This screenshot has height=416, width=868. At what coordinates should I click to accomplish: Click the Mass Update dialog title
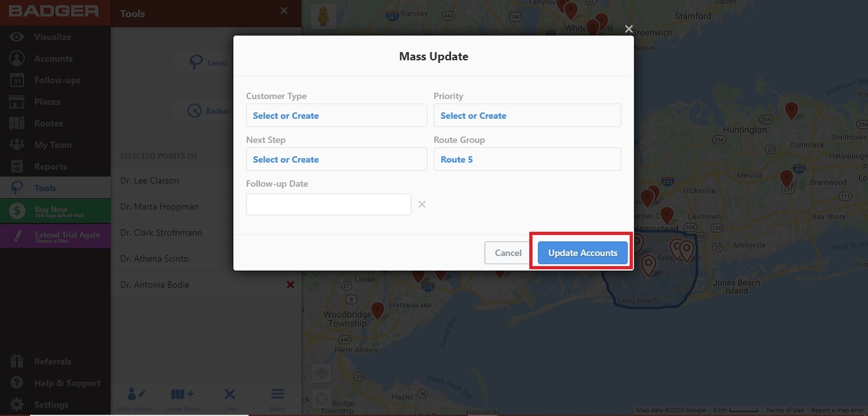[x=433, y=57]
